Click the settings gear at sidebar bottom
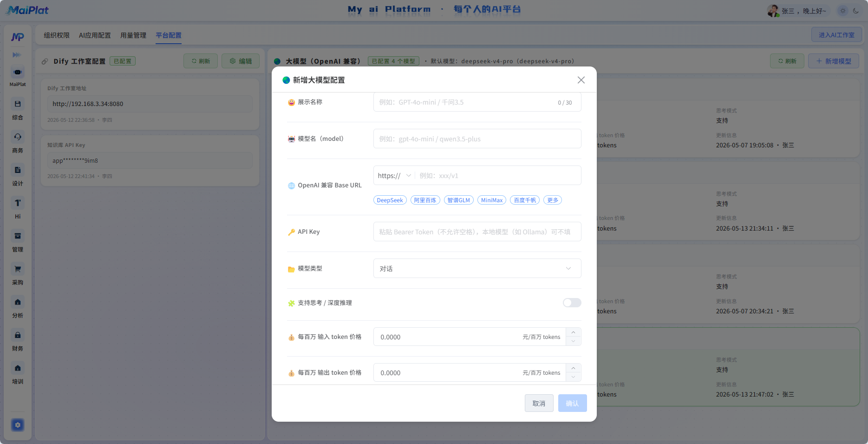Viewport: 868px width, 444px height. pyautogui.click(x=18, y=425)
